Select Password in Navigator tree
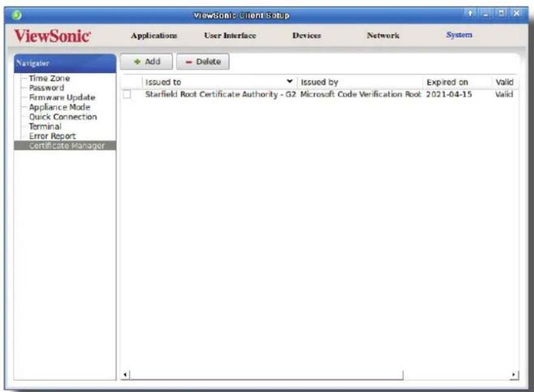 (47, 88)
